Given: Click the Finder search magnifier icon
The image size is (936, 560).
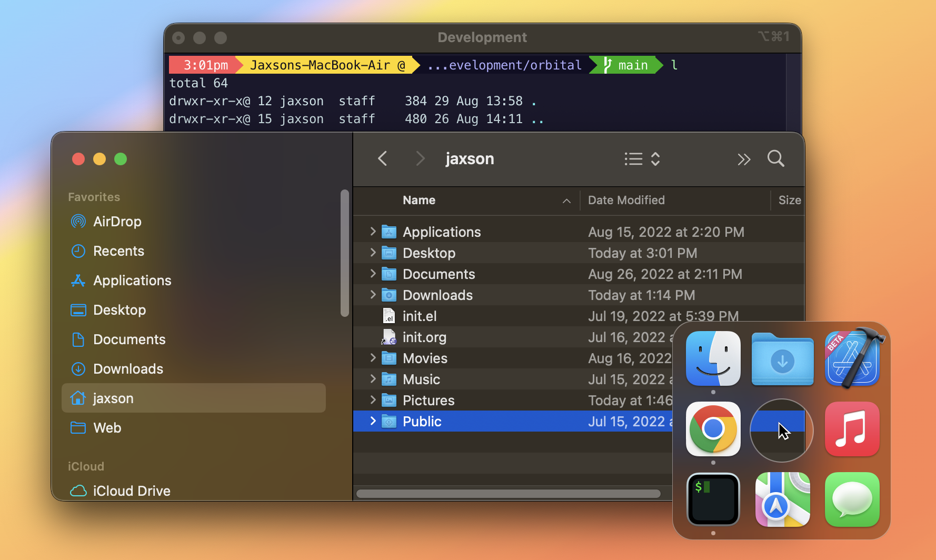Looking at the screenshot, I should tap(775, 158).
